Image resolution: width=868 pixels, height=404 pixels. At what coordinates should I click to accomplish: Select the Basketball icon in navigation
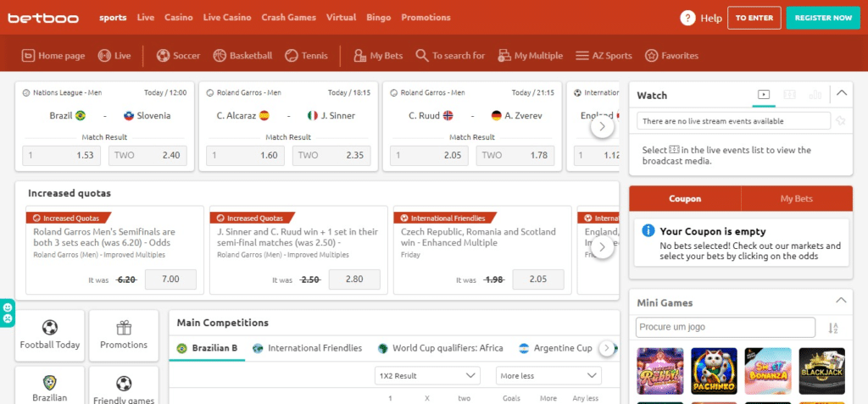(220, 56)
